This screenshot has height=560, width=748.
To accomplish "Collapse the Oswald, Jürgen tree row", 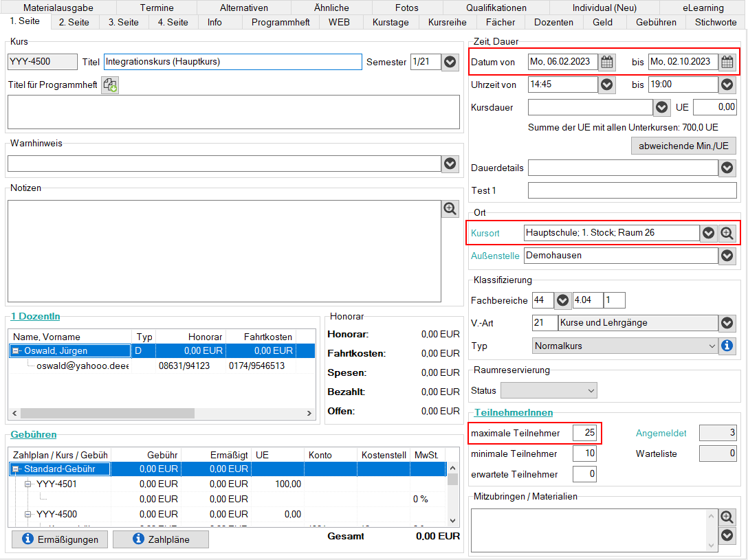I will [x=15, y=351].
